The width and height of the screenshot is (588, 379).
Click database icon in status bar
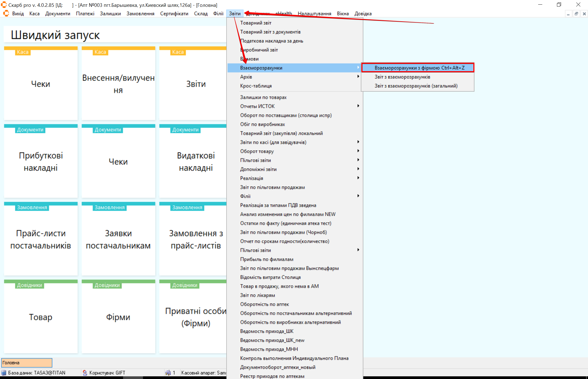click(4, 372)
